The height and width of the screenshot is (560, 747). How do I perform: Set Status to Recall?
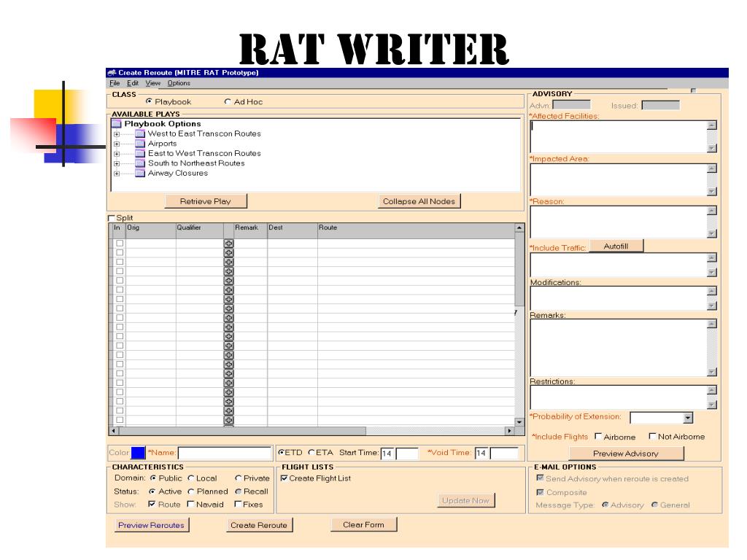click(x=239, y=491)
